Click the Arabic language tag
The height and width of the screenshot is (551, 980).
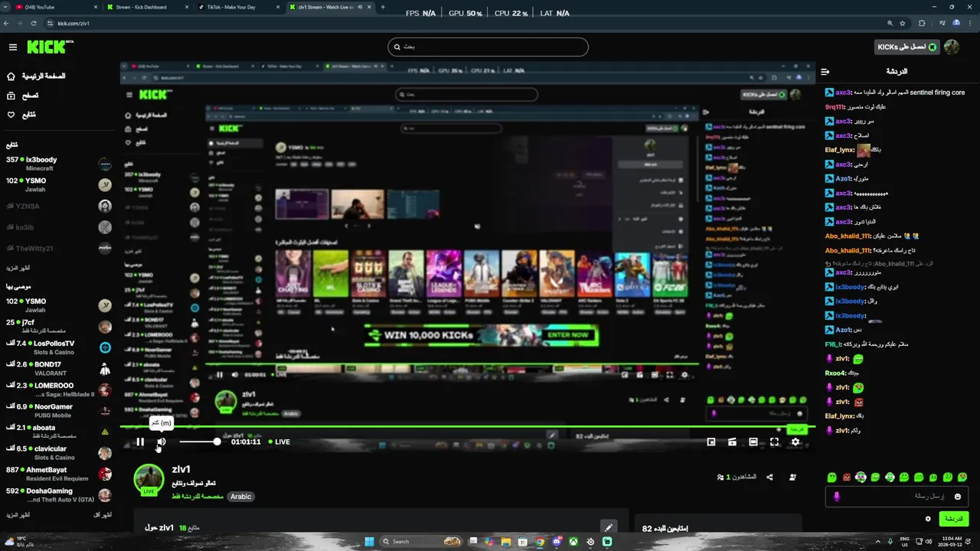[x=240, y=497]
